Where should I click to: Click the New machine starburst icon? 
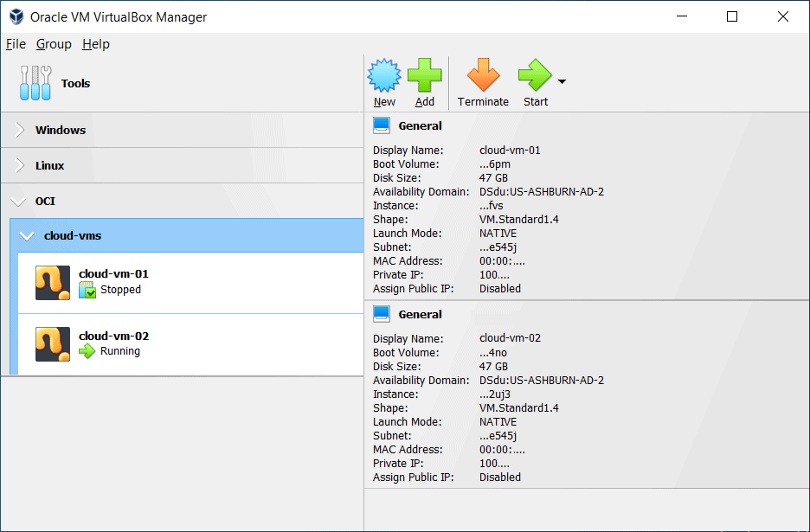[x=384, y=76]
